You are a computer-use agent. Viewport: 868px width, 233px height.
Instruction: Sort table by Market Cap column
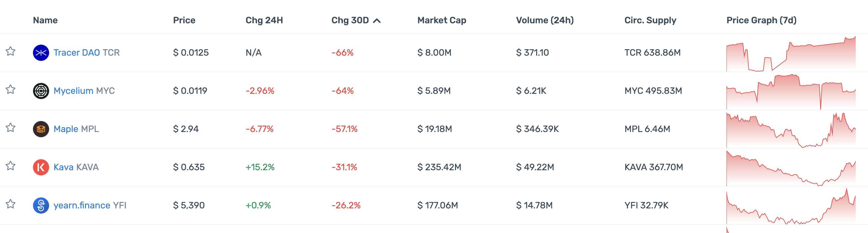coord(441,20)
